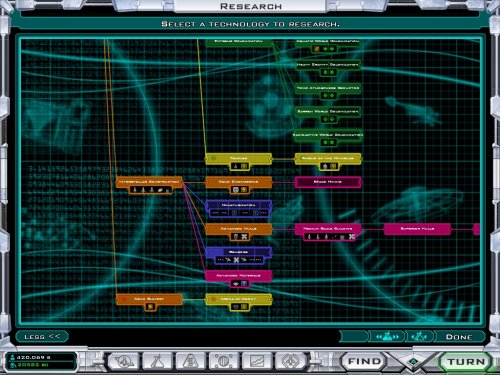Click first ship icon under Interstellar Construction

coord(135,190)
